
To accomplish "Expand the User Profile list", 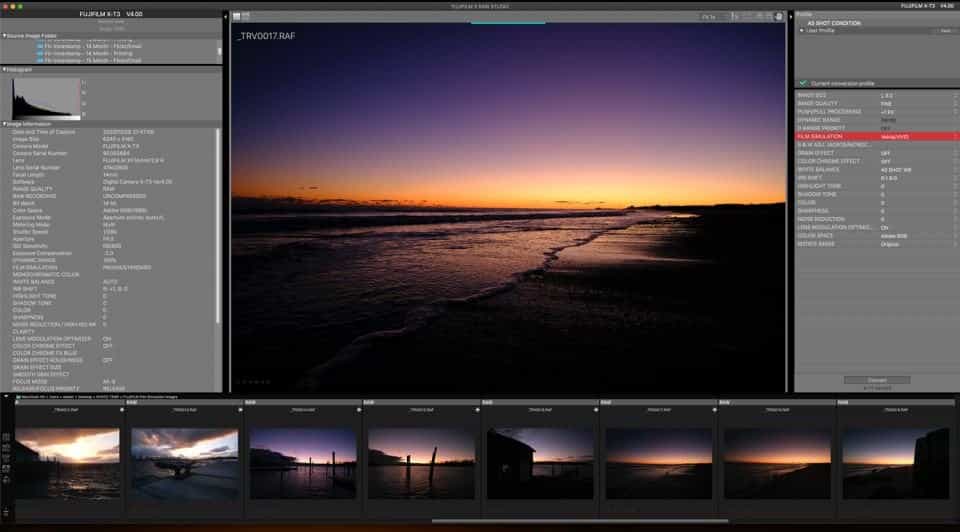I will tap(802, 30).
